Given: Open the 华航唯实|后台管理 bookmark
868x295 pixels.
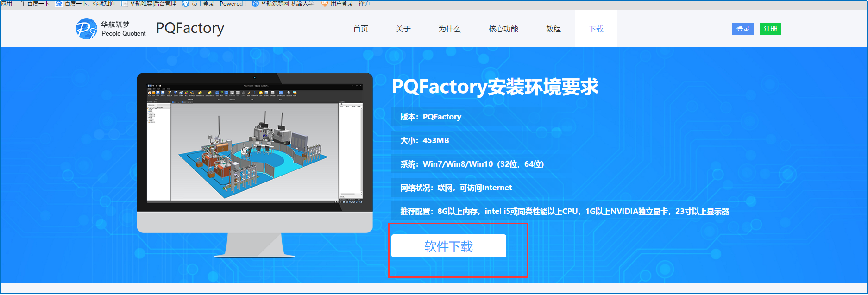Looking at the screenshot, I should pos(149,3).
